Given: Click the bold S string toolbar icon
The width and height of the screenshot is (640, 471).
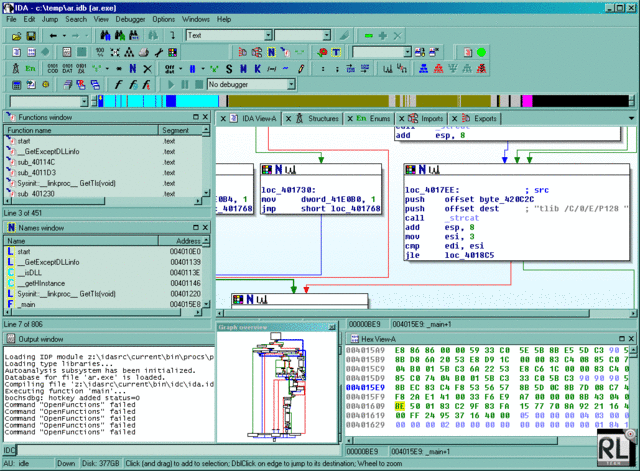Looking at the screenshot, I should point(229,69).
